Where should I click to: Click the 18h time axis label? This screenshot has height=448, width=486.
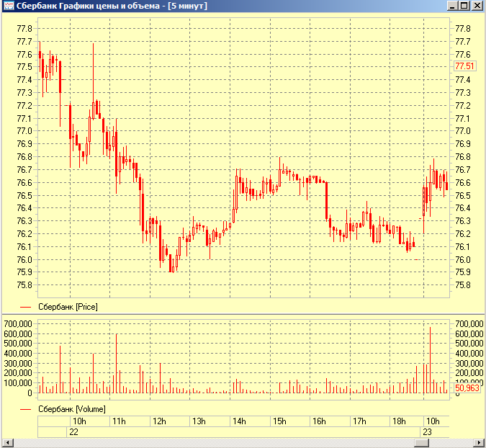pyautogui.click(x=398, y=421)
